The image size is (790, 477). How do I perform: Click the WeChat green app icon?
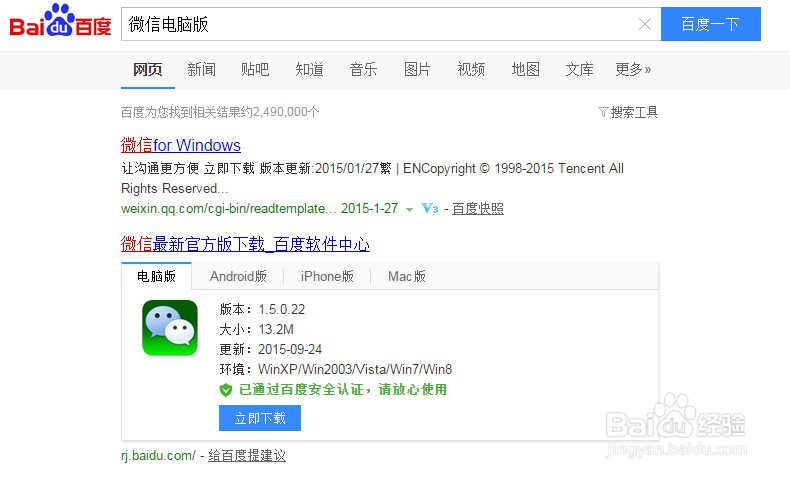coord(170,328)
